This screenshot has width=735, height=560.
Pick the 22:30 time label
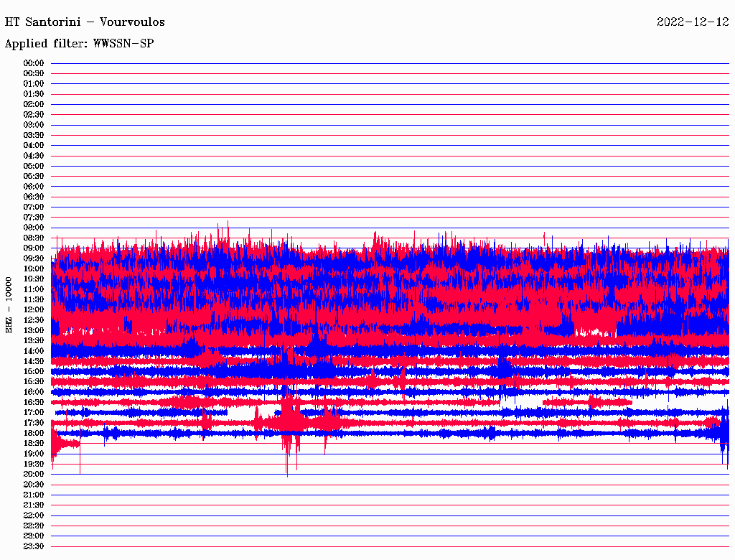(34, 526)
